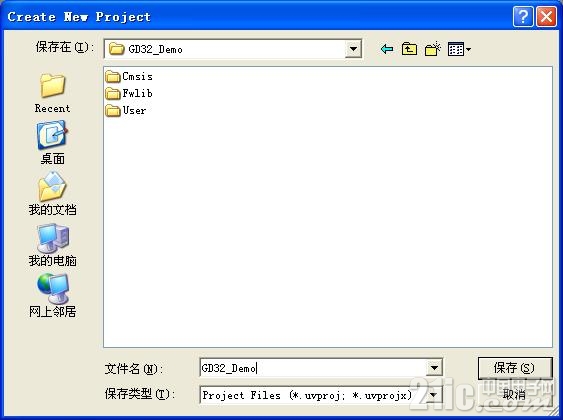This screenshot has width=563, height=420.
Task: Expand the 保存类型 file type dropdown
Action: [x=434, y=395]
